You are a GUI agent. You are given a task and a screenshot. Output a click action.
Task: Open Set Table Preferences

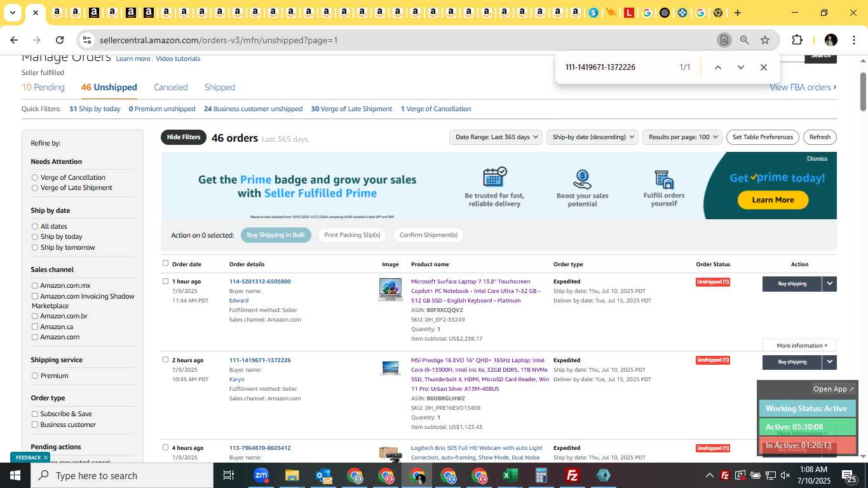(763, 137)
